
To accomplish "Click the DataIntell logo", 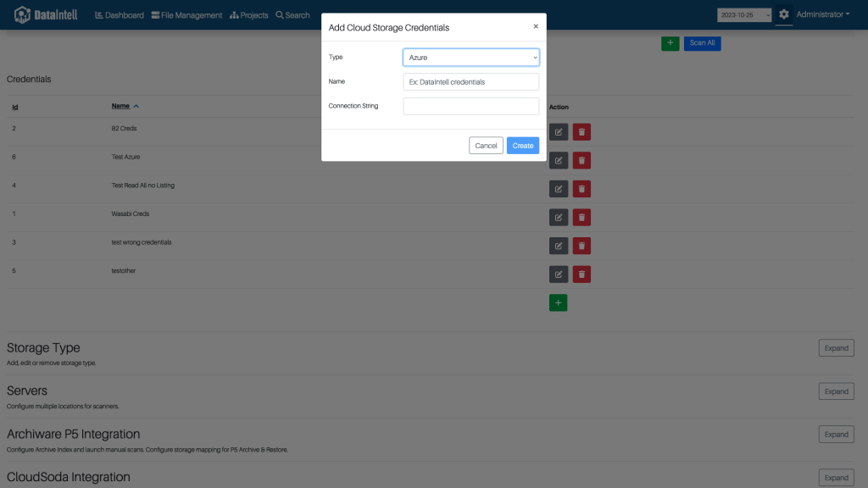I will pyautogui.click(x=46, y=15).
